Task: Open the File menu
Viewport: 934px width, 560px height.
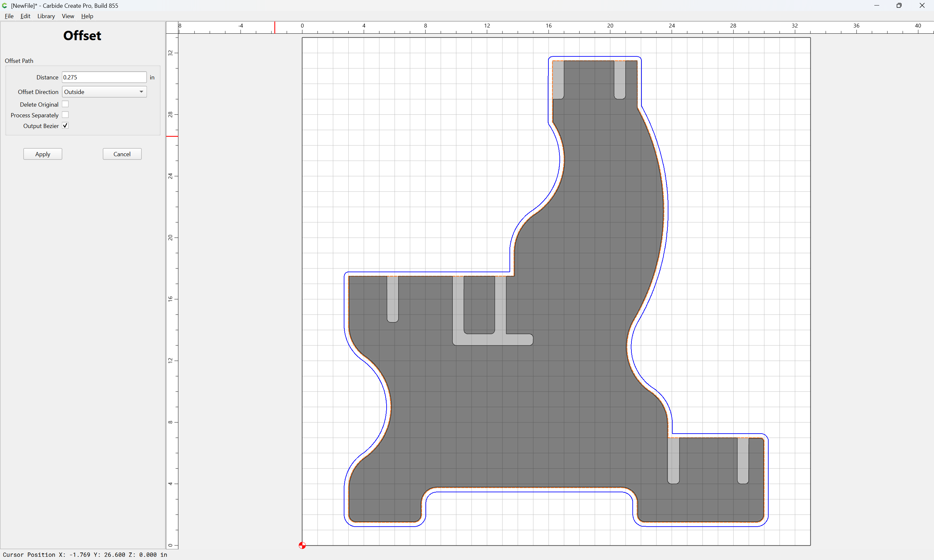Action: pyautogui.click(x=9, y=16)
